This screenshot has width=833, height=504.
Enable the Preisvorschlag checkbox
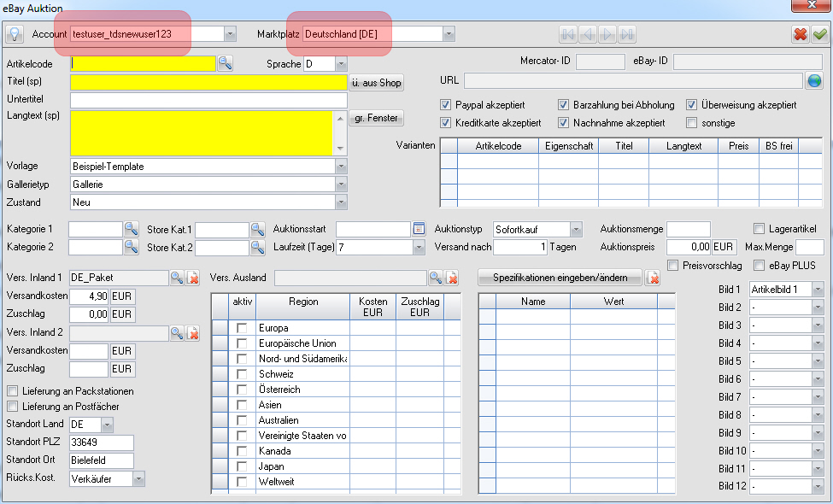[672, 265]
